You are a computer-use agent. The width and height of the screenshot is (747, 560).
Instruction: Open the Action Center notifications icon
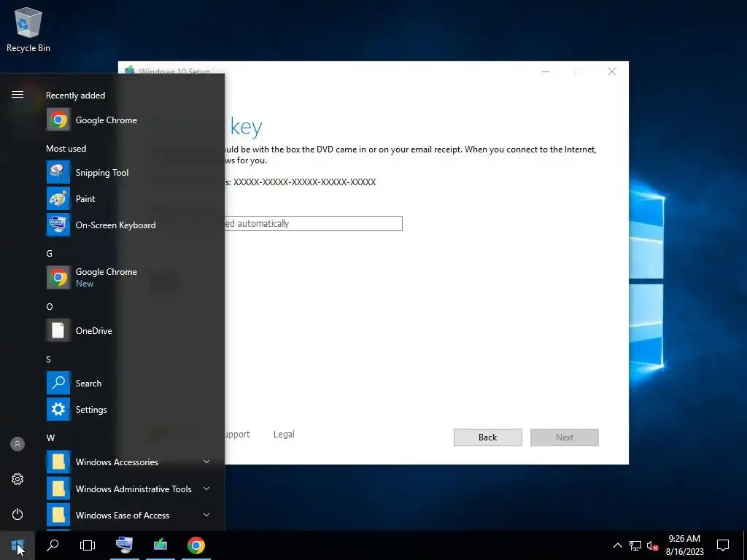pyautogui.click(x=723, y=545)
